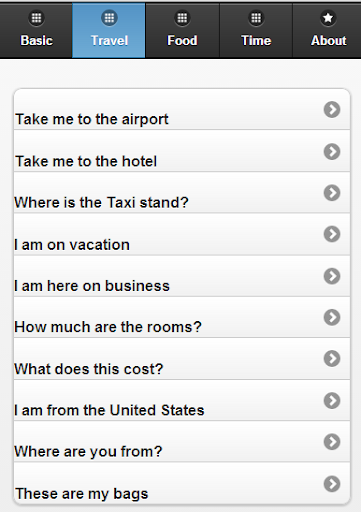Screen dimensions: 361x512
Task: Click arrow icon for These are my bags
Action: [332, 484]
